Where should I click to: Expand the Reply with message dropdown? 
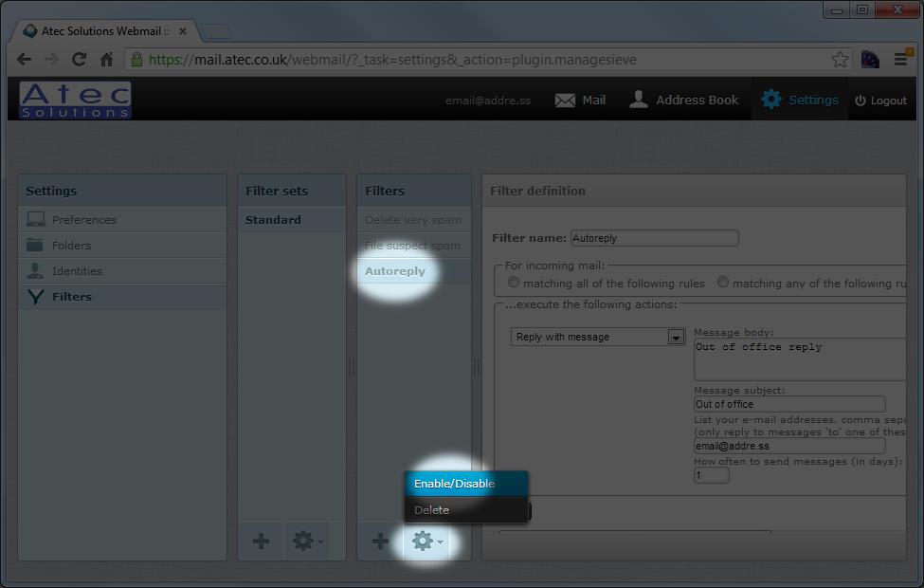(x=676, y=337)
